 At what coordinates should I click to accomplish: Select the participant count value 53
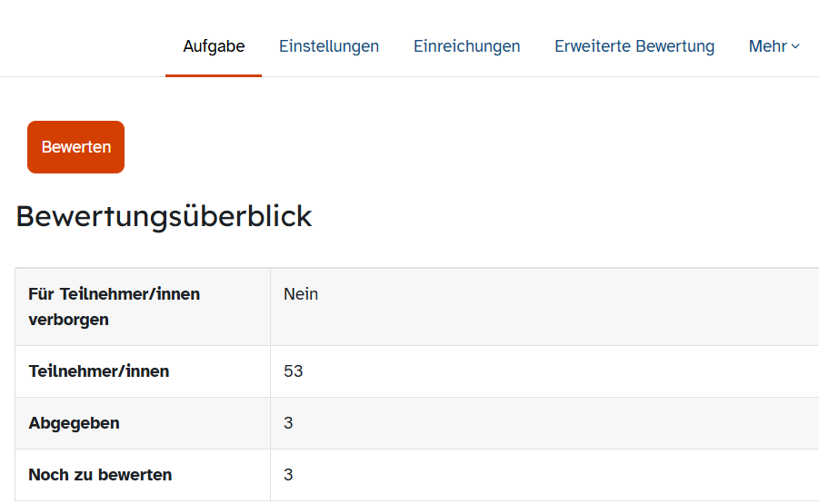[293, 371]
